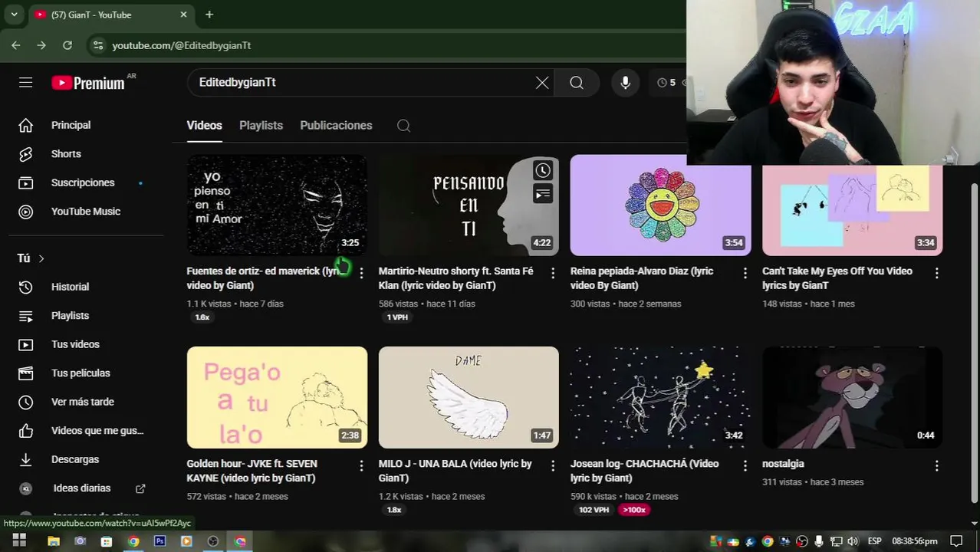The image size is (980, 552).
Task: Open the volume control in system tray
Action: coord(853,541)
